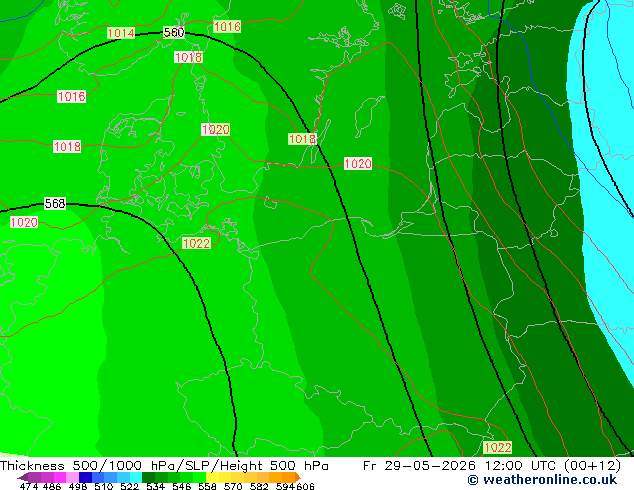Click the legend value 522

pyautogui.click(x=129, y=486)
